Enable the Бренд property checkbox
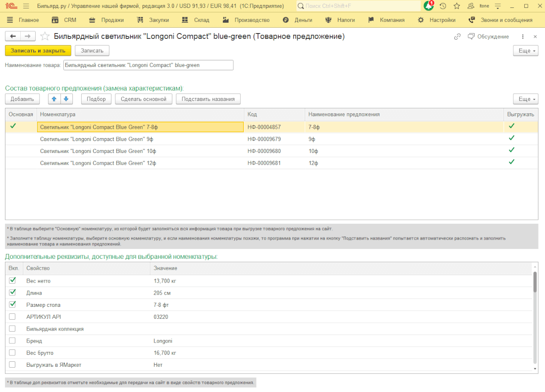 (12, 341)
